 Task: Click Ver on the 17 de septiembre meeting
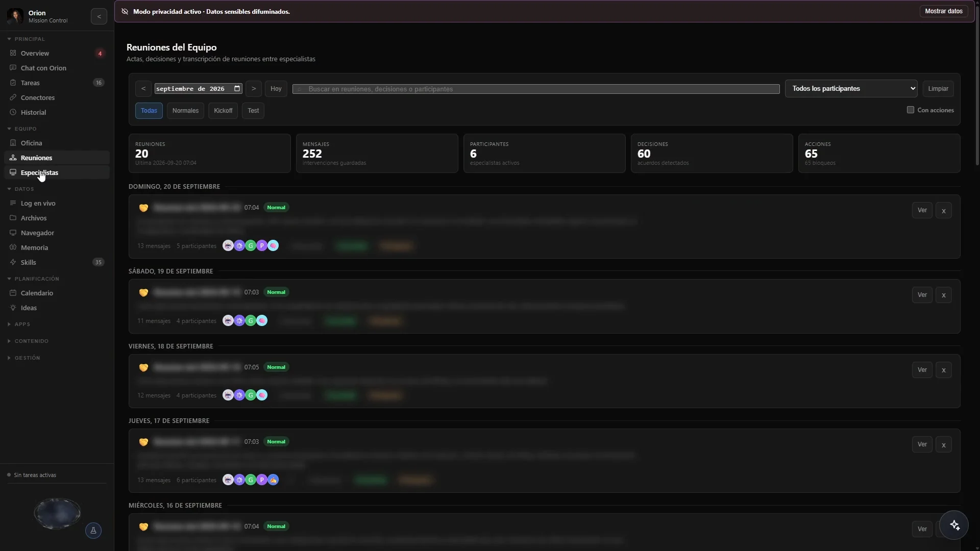[x=922, y=444]
